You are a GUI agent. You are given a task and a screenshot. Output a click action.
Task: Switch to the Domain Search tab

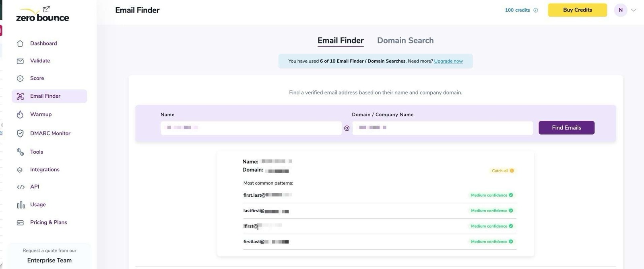(x=405, y=41)
